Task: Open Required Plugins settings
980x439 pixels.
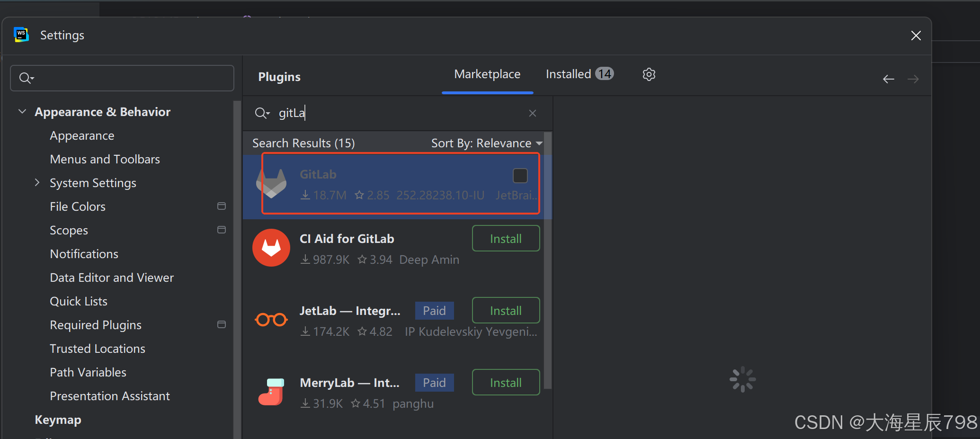Action: click(x=96, y=325)
